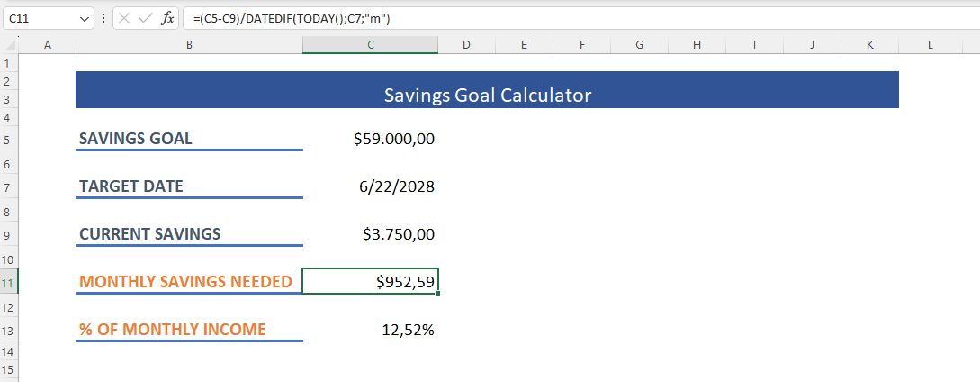Select the $3.750,00 current savings cell
Viewport: 980px width, 382px height.
click(370, 234)
